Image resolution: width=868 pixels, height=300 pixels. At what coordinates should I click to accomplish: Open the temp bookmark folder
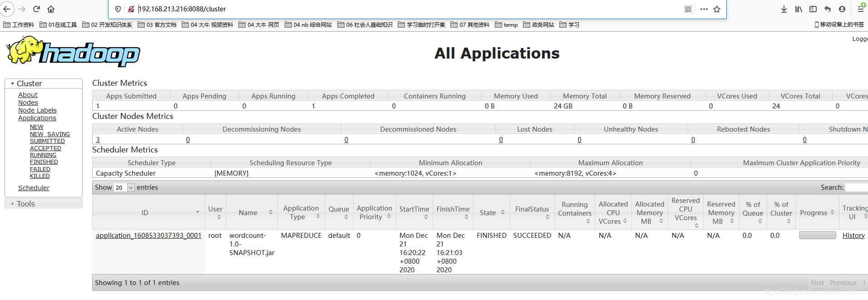506,25
